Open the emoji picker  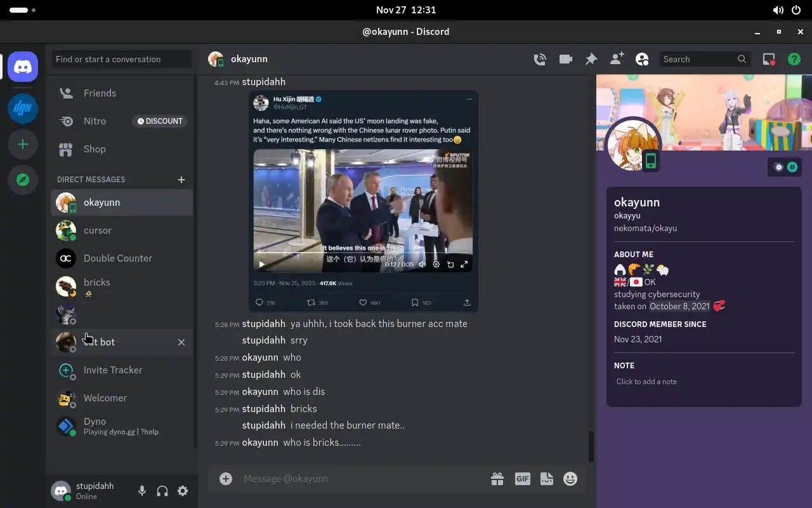coord(570,479)
